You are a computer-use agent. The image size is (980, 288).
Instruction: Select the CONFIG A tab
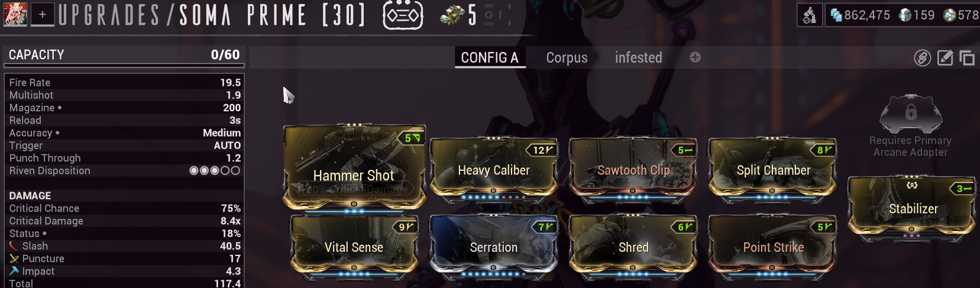490,57
